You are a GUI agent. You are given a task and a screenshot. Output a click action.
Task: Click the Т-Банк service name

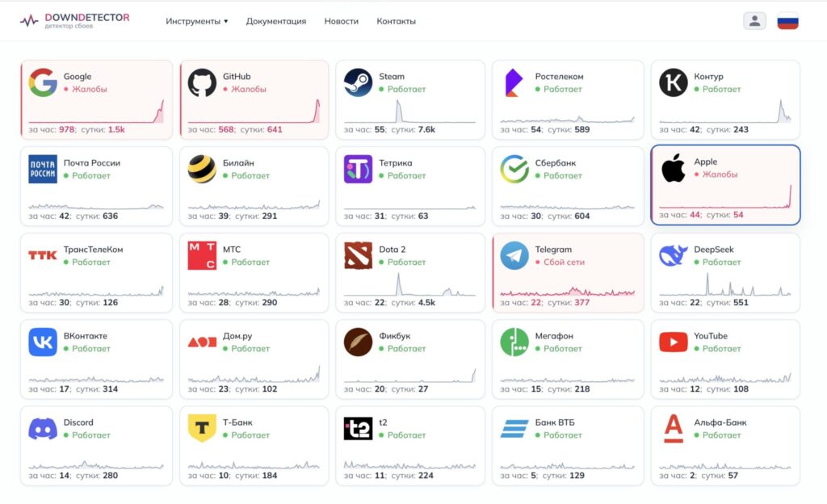pos(237,422)
